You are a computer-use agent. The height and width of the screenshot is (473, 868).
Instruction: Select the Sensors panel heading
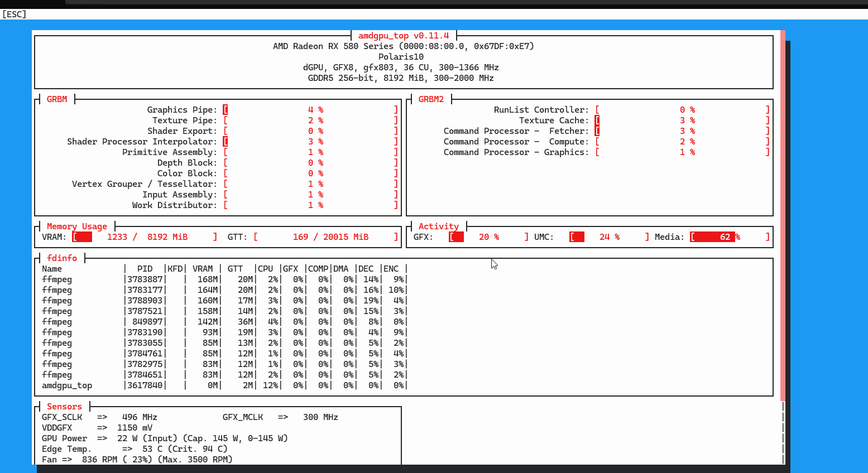click(x=64, y=407)
